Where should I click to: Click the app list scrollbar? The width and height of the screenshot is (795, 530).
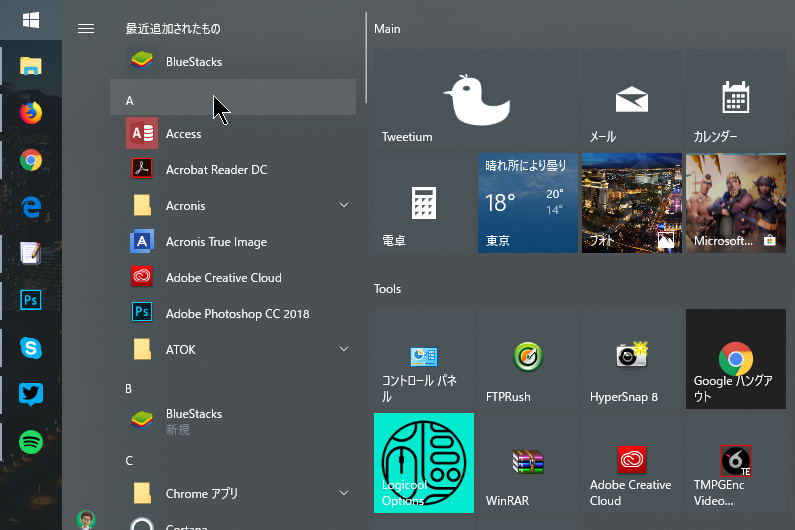[366, 57]
